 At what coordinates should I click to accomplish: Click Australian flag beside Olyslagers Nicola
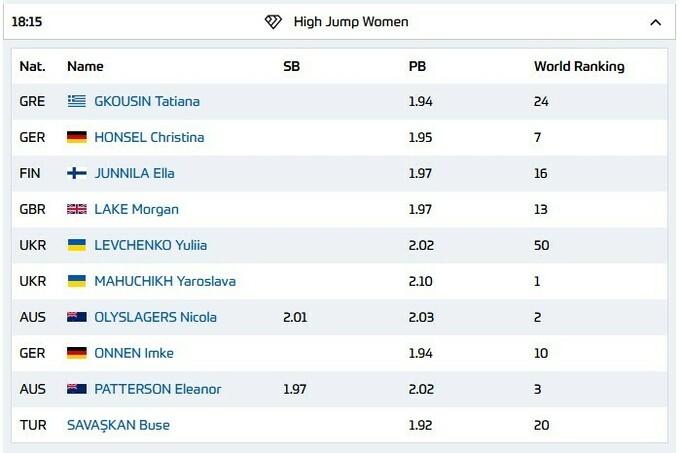pyautogui.click(x=77, y=317)
